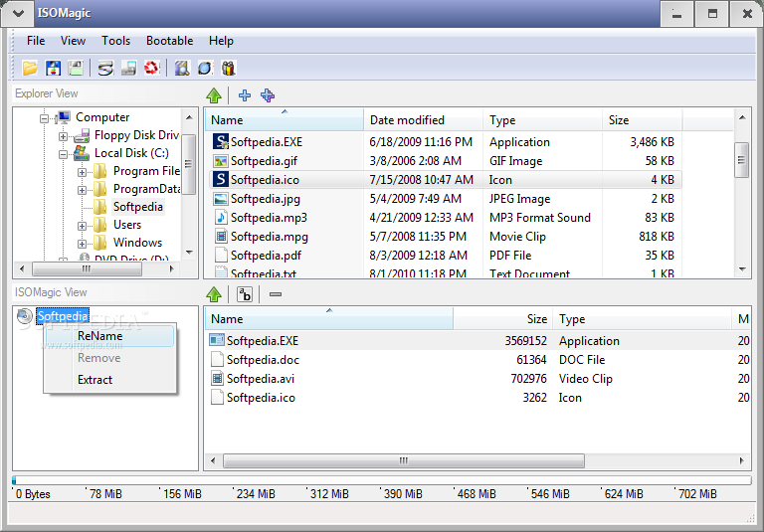Select the Softpedia folder in tree
Viewport: 764px width, 532px height.
[138, 207]
